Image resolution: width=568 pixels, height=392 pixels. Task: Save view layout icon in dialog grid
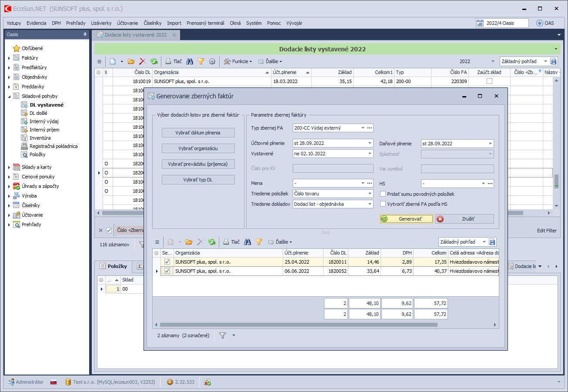[492, 242]
